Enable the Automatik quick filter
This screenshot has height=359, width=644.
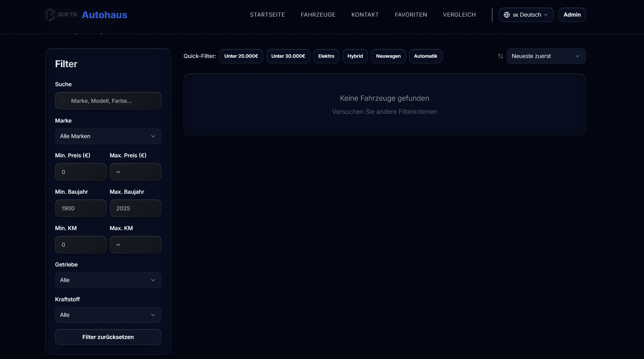point(425,56)
